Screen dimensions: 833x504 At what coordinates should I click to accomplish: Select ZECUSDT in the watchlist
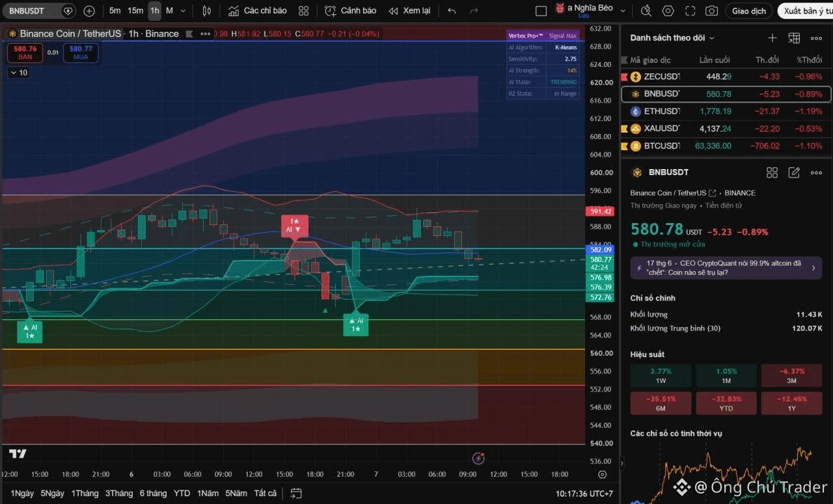click(x=726, y=77)
